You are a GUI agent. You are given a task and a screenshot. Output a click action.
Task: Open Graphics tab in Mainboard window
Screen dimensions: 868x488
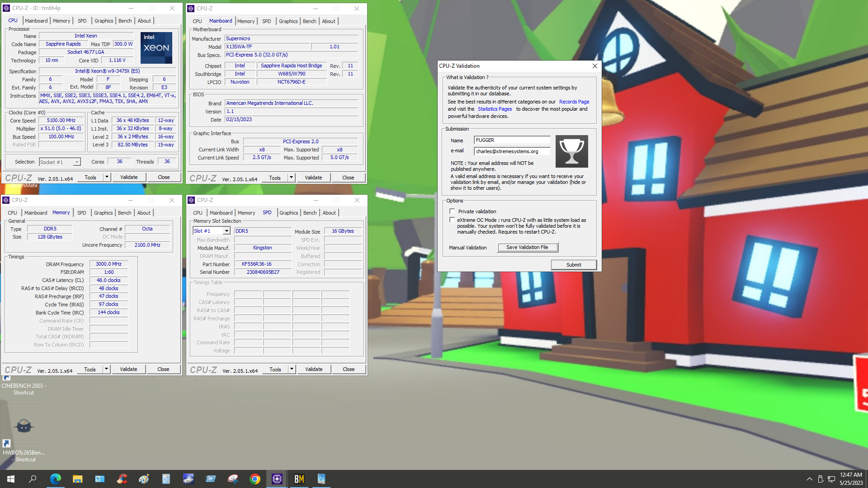click(288, 21)
